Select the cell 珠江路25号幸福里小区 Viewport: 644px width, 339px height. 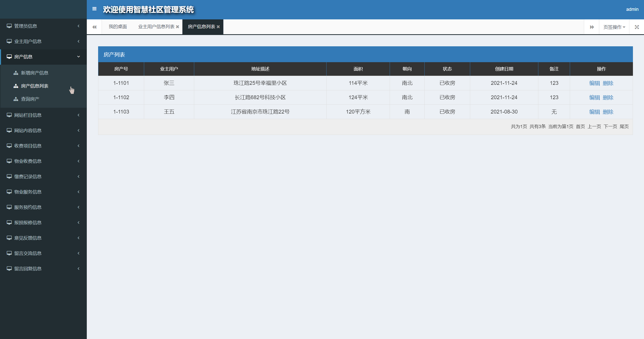pos(260,83)
